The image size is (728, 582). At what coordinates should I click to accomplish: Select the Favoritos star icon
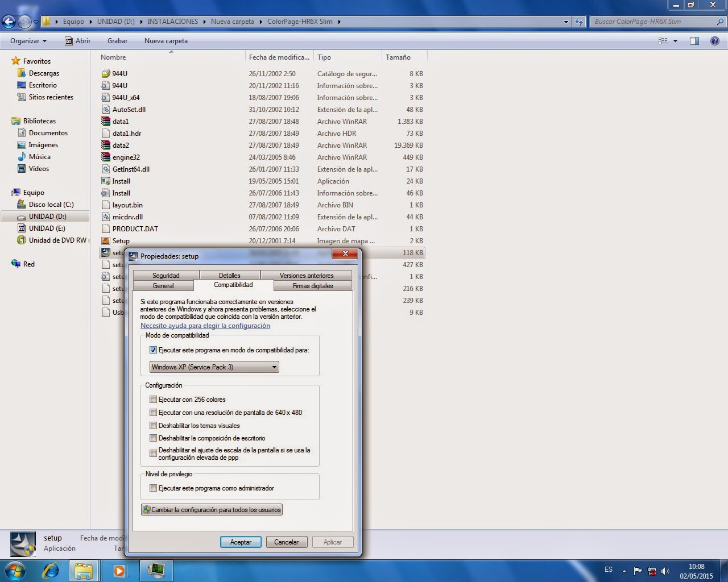coord(16,61)
